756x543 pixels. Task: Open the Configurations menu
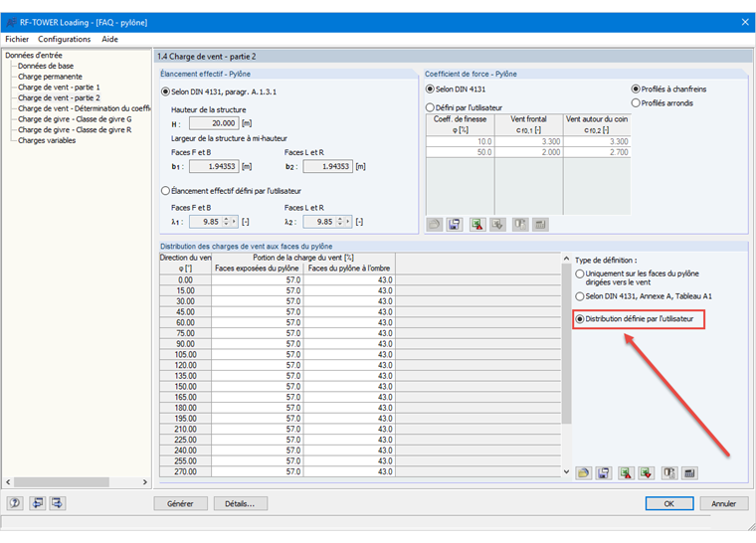point(64,39)
